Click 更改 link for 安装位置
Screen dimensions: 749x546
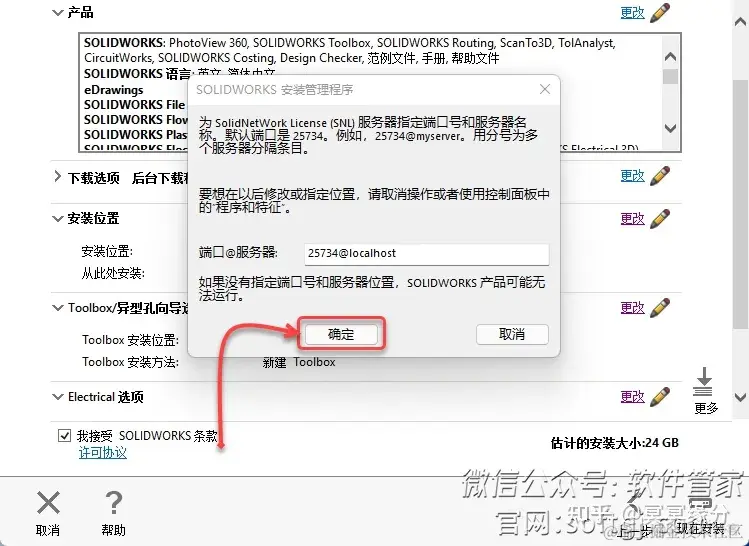click(x=632, y=219)
